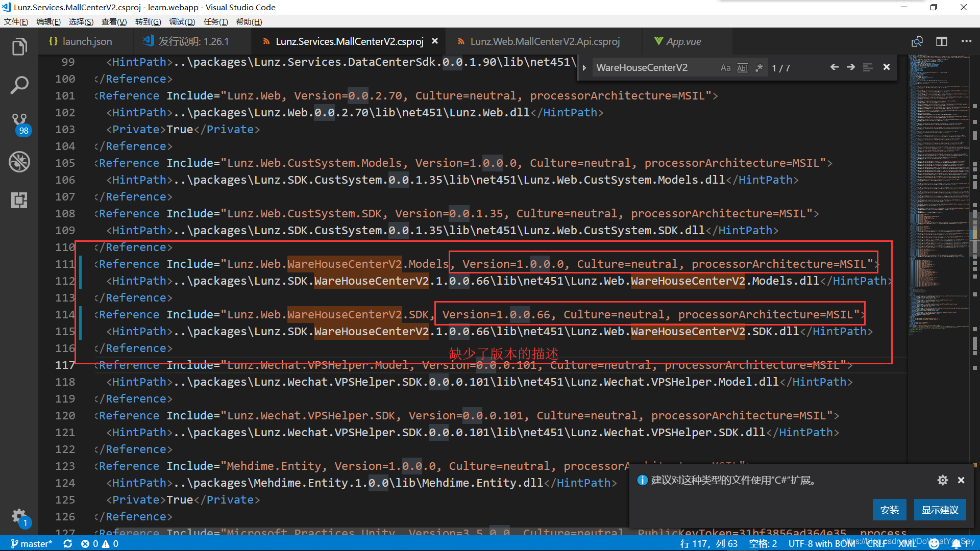Open the Extensions view in activity bar
This screenshot has height=551, width=980.
click(19, 200)
